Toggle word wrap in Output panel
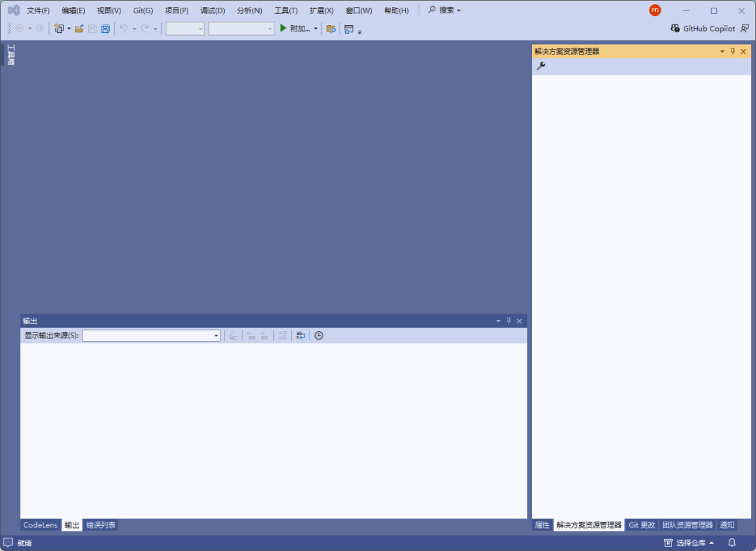Viewport: 756px width, 551px height. point(301,335)
